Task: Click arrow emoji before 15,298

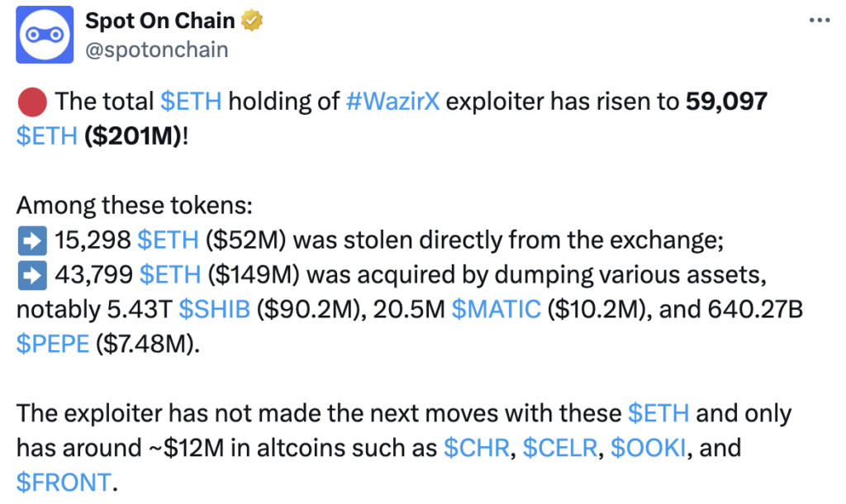Action: [x=32, y=240]
